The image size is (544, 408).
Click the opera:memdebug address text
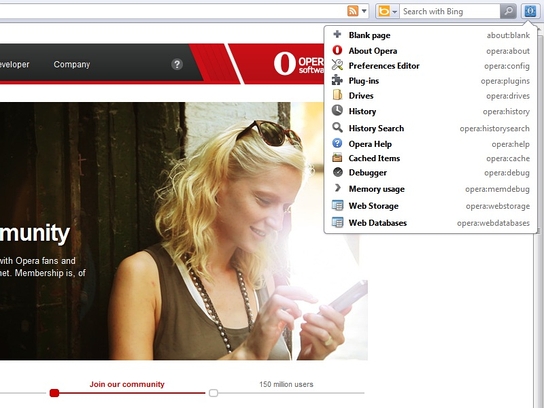(x=497, y=189)
